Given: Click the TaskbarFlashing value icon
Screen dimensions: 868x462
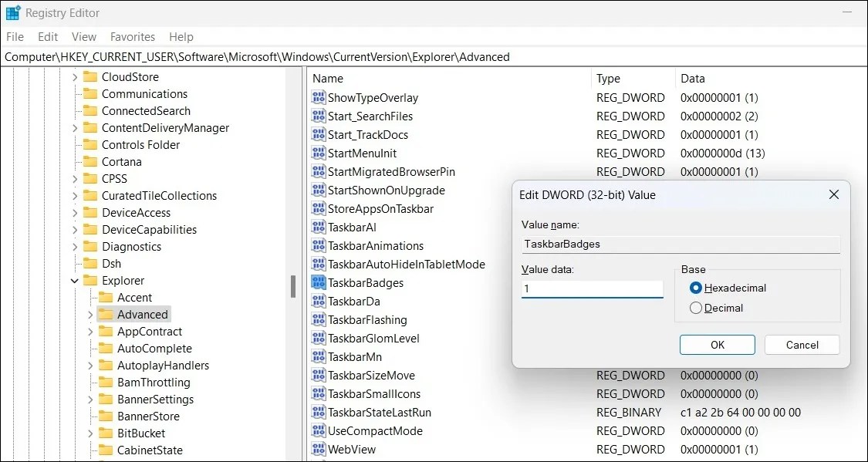Looking at the screenshot, I should (x=319, y=320).
